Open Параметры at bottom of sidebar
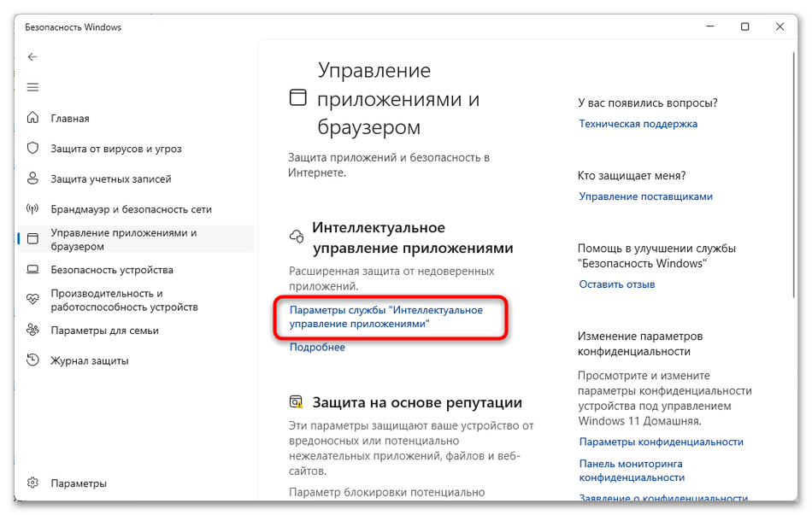 79,483
